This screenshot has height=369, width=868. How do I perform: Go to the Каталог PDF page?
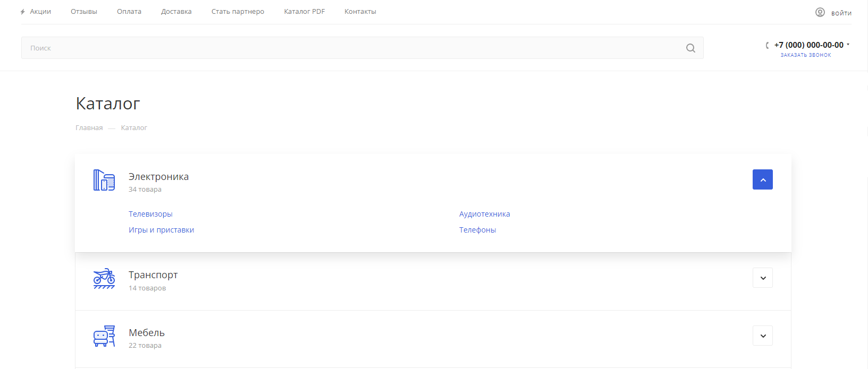click(x=304, y=12)
